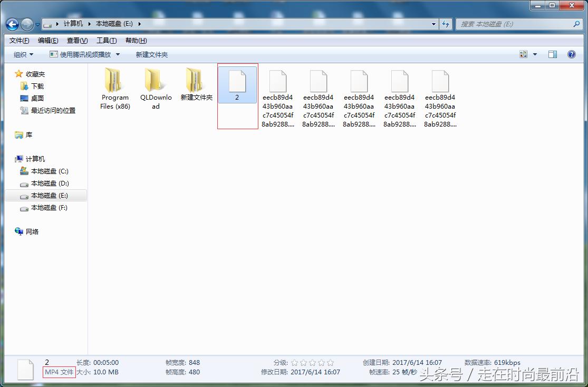Click 计算机 in the address bar
This screenshot has width=588, height=387.
pyautogui.click(x=73, y=24)
